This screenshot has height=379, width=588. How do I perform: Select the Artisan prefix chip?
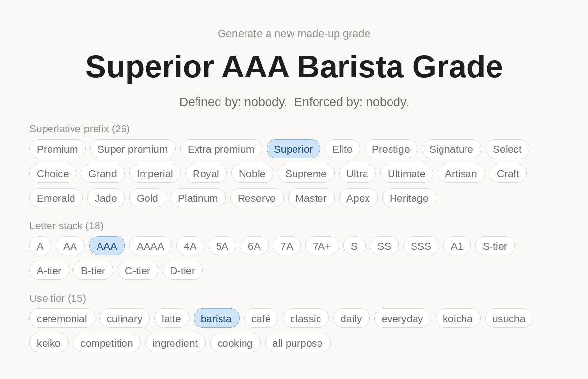click(x=461, y=173)
